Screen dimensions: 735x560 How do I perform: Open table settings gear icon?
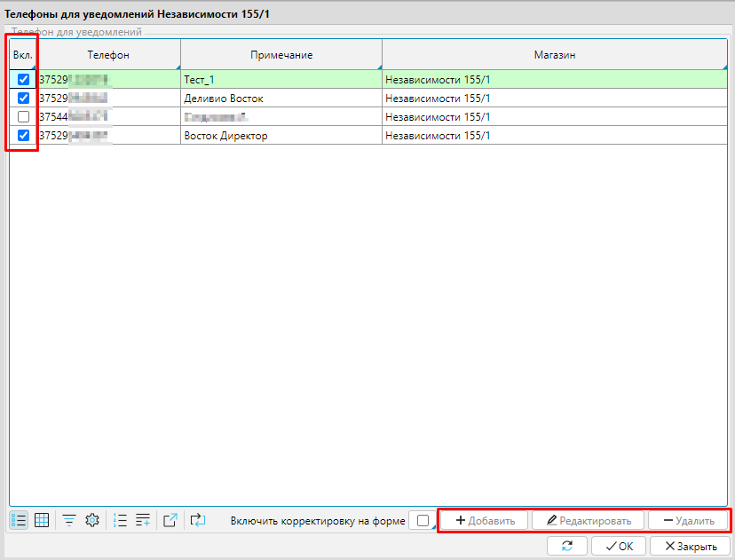pos(91,521)
